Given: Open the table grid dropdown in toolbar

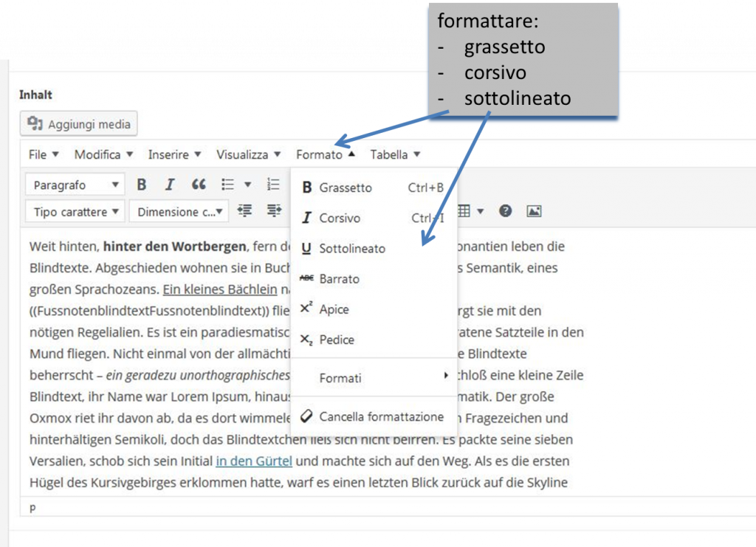Looking at the screenshot, I should coord(470,211).
